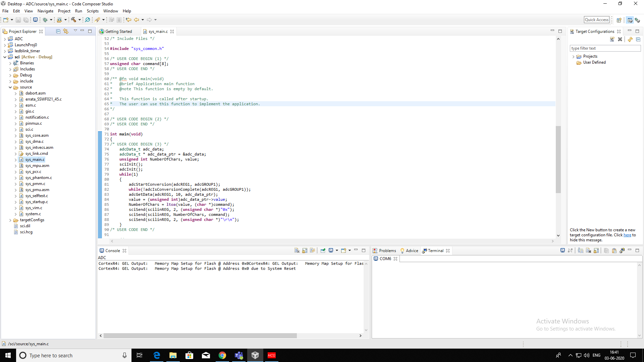The image size is (644, 362).
Task: Collapse the sci project tree
Action: coord(5,57)
